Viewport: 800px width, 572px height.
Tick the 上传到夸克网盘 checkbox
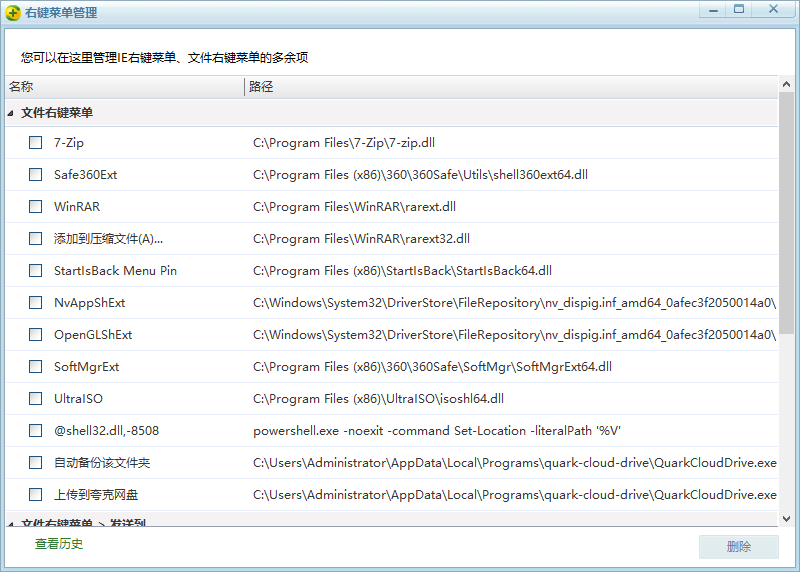pyautogui.click(x=36, y=494)
